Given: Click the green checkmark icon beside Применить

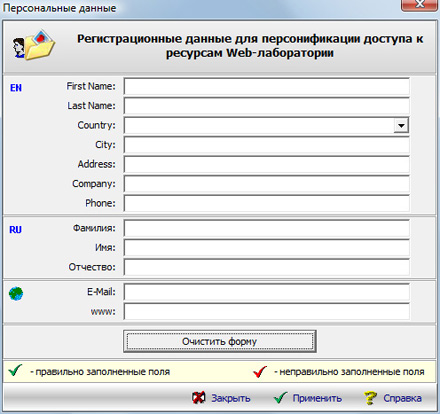Looking at the screenshot, I should (280, 398).
